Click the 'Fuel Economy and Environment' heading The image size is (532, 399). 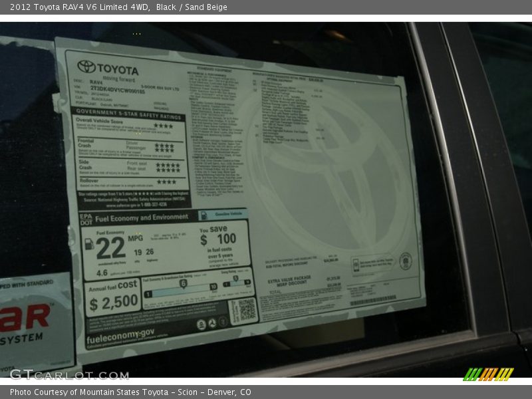[142, 217]
